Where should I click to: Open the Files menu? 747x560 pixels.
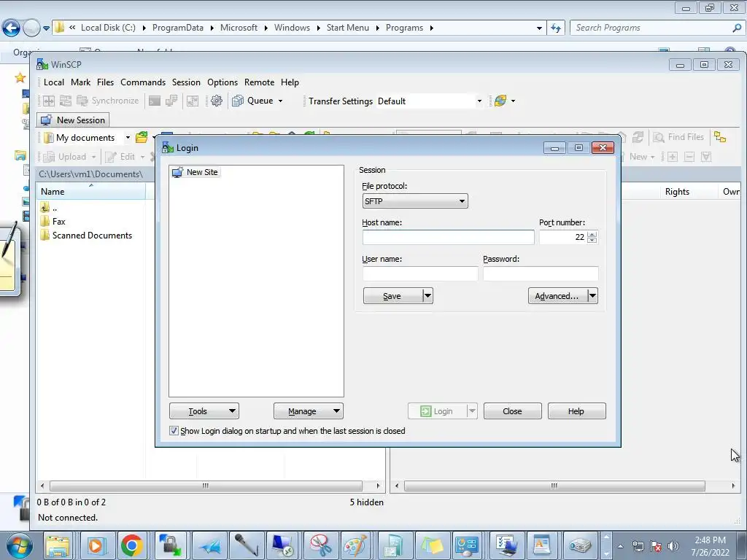point(105,82)
